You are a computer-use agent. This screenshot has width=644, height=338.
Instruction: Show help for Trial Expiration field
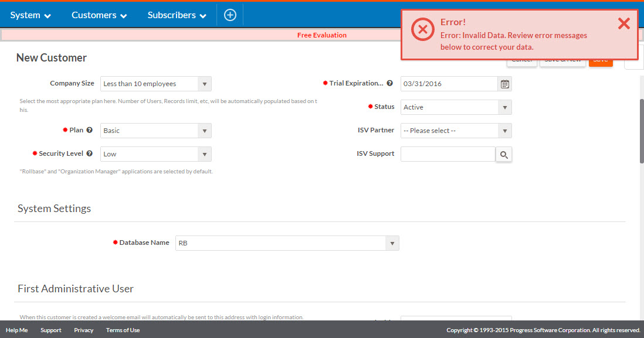pyautogui.click(x=390, y=83)
